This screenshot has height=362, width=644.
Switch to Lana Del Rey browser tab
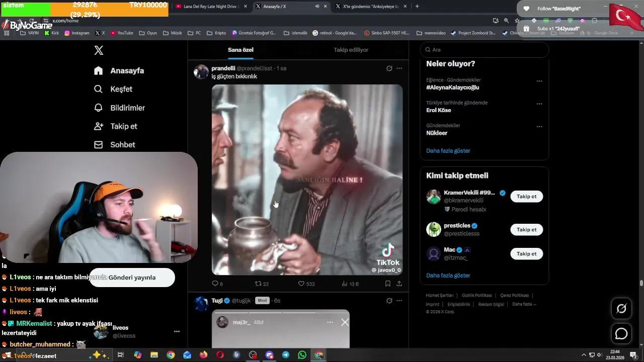click(x=211, y=7)
